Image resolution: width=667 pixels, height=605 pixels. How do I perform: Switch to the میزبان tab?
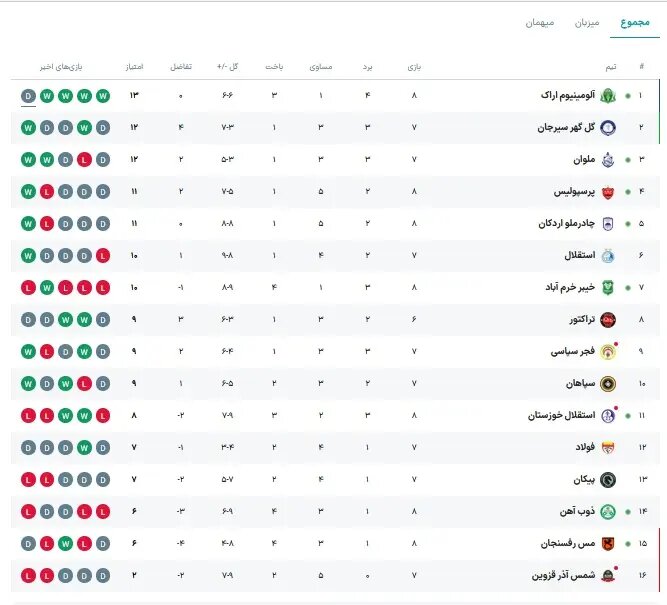click(587, 22)
